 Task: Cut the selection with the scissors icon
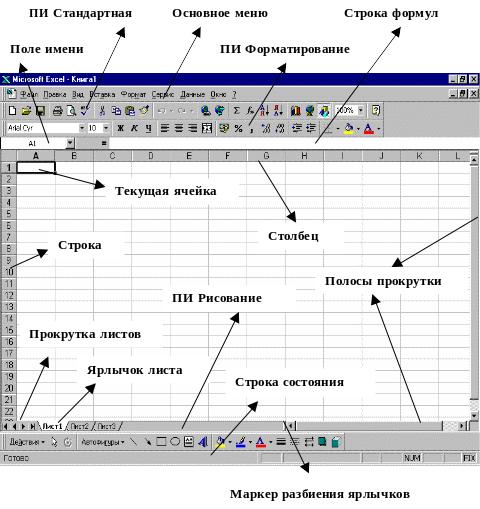(x=102, y=111)
